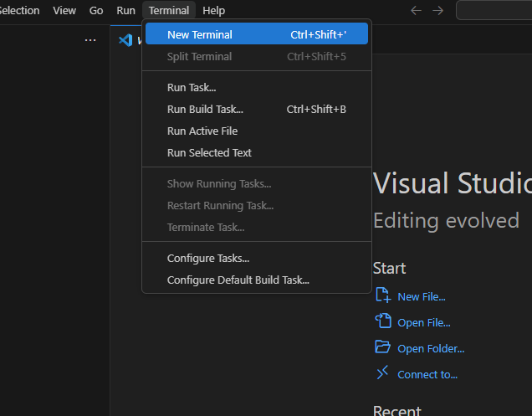
Task: Click the forward navigation arrow
Action: [x=437, y=10]
